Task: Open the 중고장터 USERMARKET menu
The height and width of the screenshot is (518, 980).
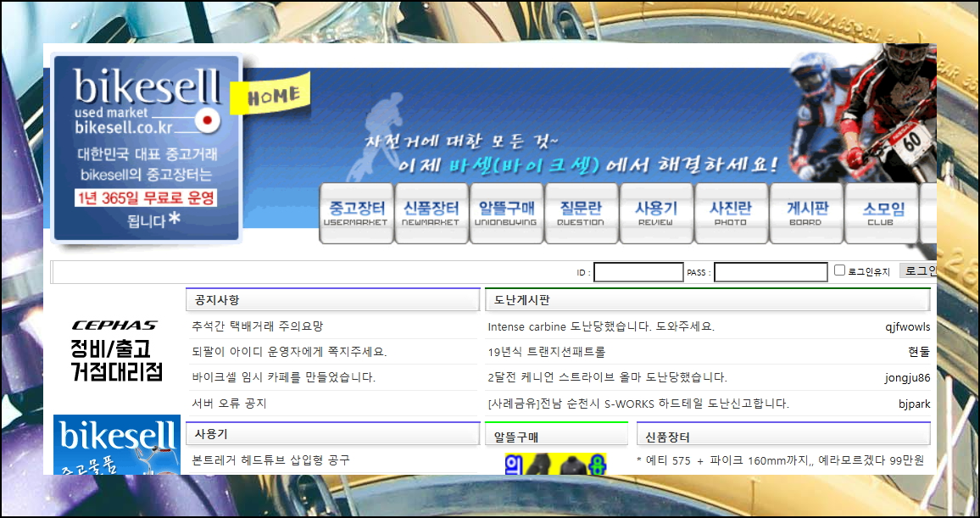Action: tap(356, 213)
